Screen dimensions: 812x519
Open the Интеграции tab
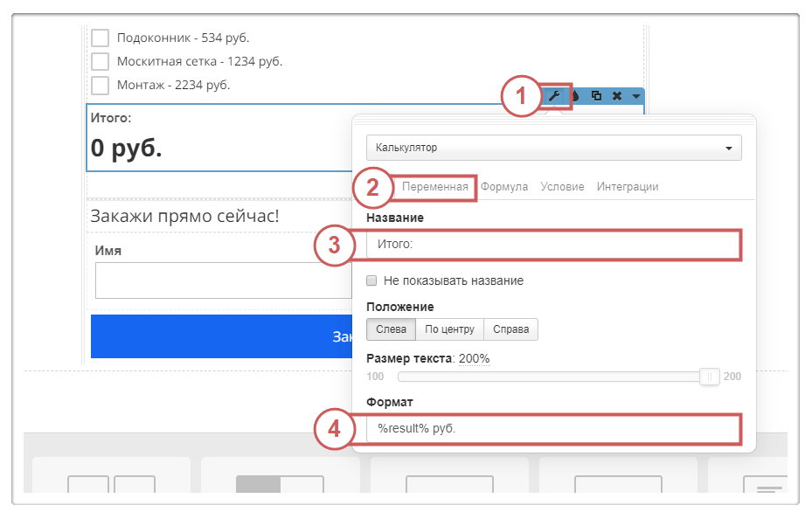click(628, 186)
